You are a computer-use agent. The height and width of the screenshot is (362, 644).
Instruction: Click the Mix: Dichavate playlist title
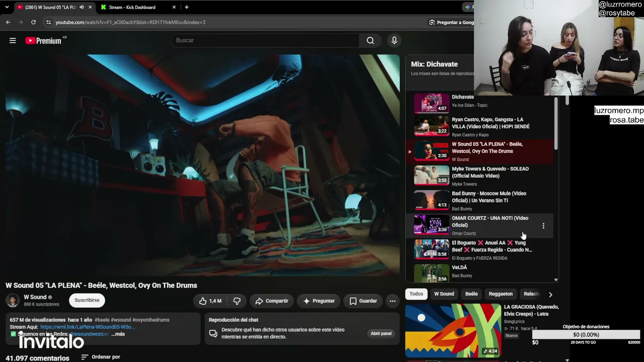[x=434, y=64]
